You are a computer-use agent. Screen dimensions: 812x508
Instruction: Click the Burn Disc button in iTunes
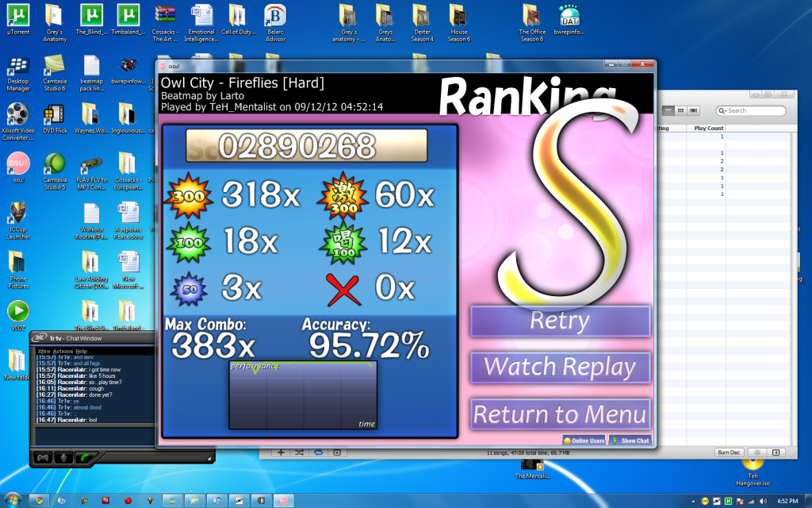[x=729, y=452]
